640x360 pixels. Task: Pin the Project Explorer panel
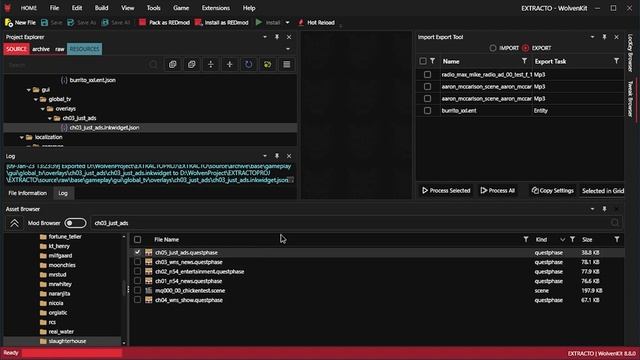click(x=277, y=37)
